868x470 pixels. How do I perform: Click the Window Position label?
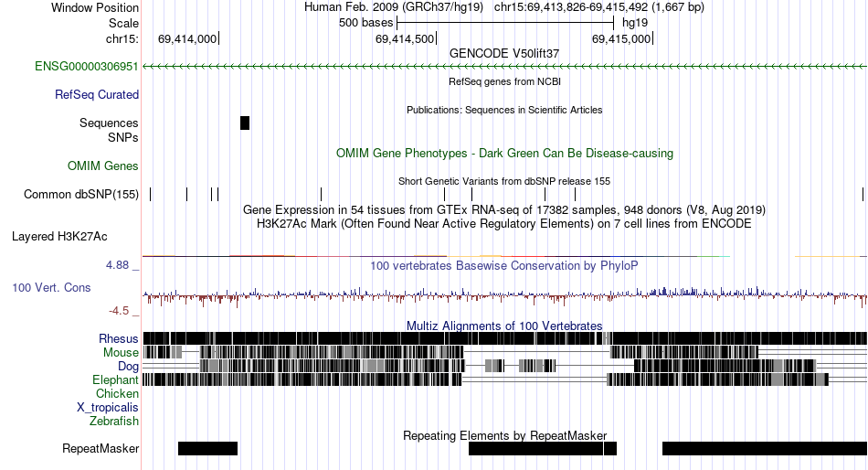[x=95, y=7]
